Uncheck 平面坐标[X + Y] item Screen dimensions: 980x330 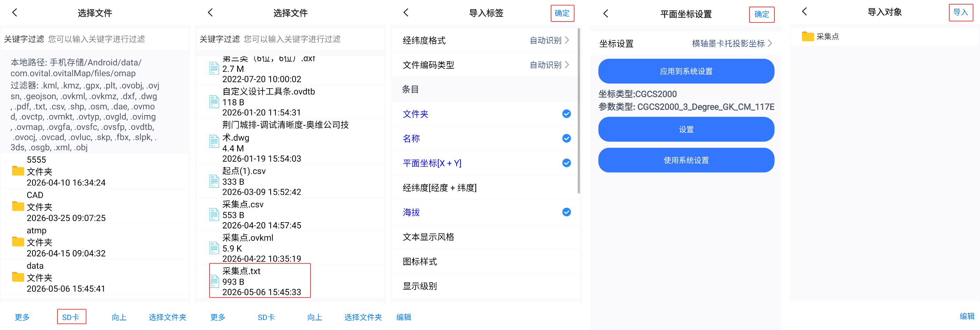pyautogui.click(x=566, y=163)
